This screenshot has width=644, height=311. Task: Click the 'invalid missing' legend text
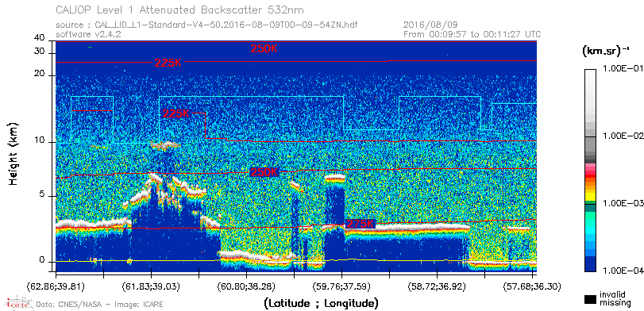615,298
